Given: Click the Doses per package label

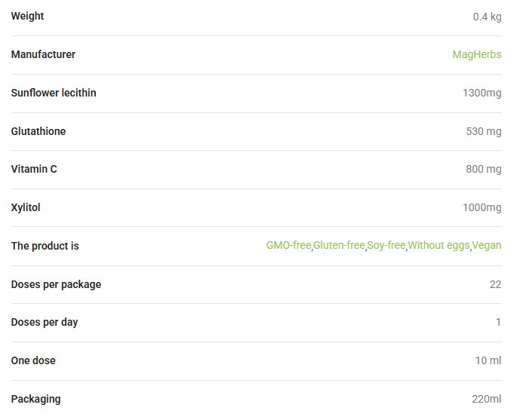Looking at the screenshot, I should [x=56, y=284].
